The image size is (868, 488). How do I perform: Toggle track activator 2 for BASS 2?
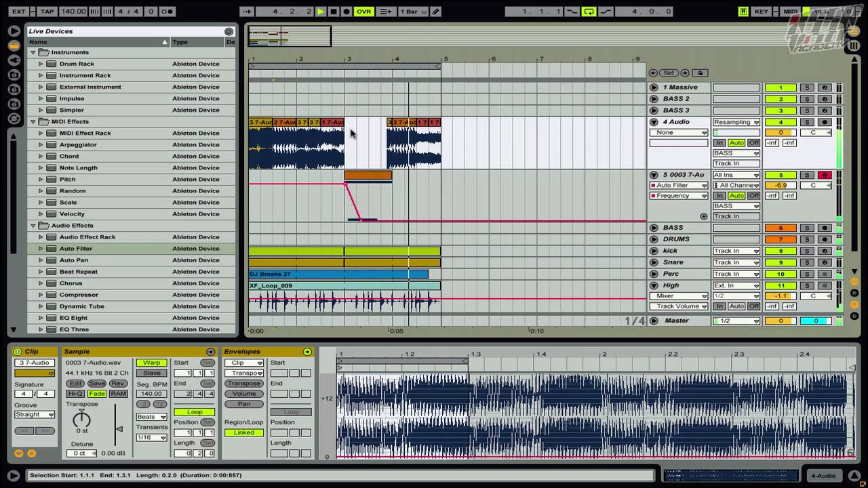[781, 99]
